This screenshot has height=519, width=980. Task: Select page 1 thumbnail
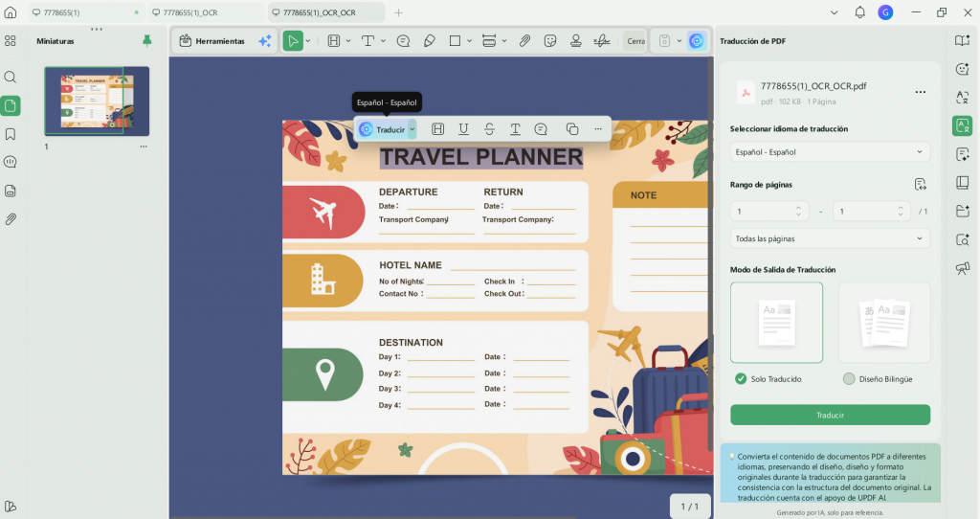tap(97, 102)
